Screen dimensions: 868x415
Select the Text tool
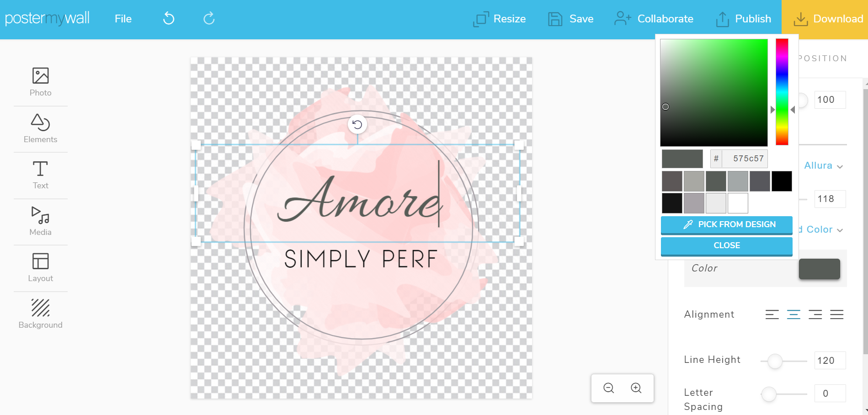tap(40, 175)
